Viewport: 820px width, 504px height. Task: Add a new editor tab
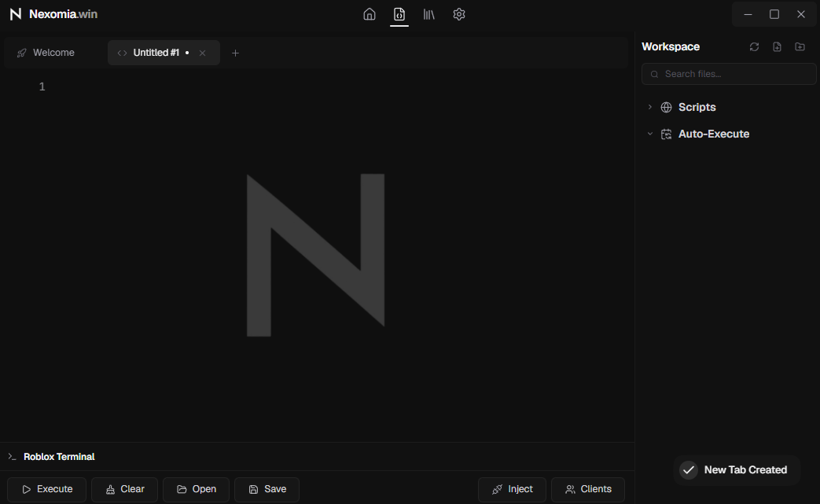[235, 53]
